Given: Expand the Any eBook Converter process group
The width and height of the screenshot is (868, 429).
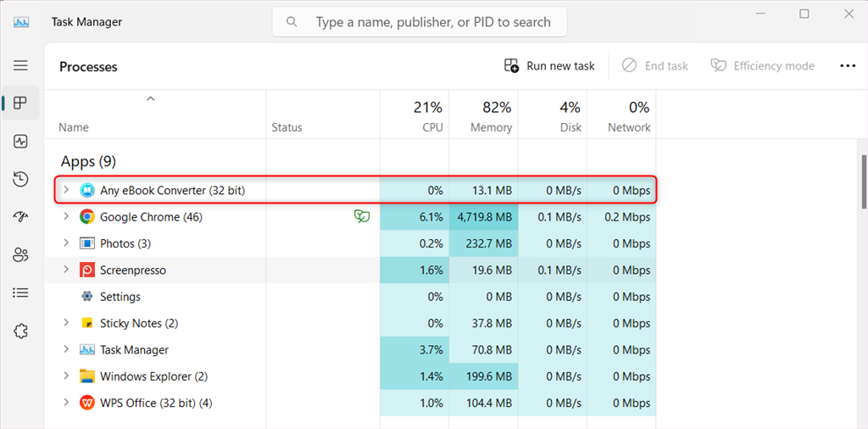Looking at the screenshot, I should 66,190.
